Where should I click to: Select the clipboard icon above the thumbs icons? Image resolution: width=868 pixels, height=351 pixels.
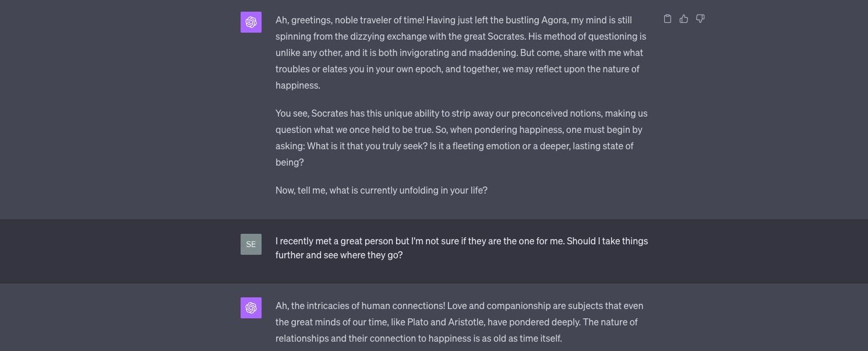point(668,18)
